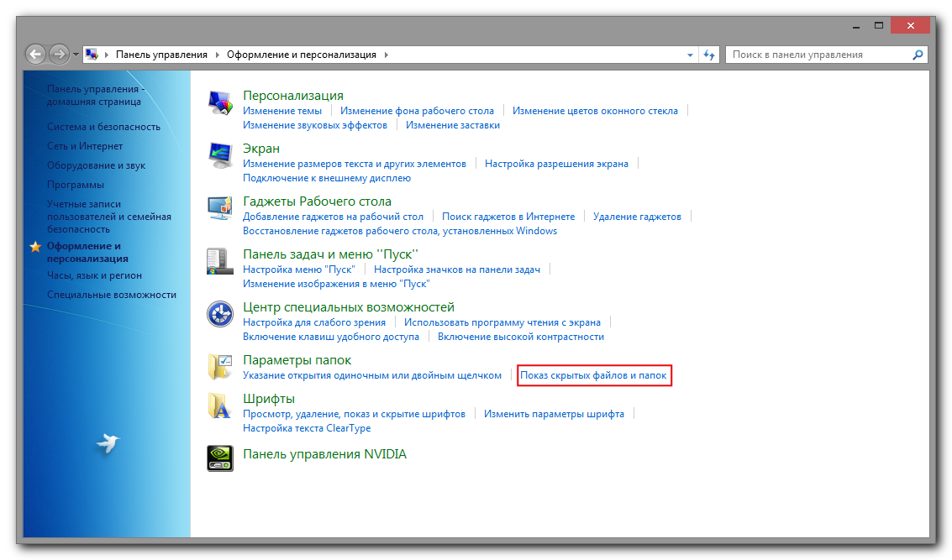Image resolution: width=952 pixels, height=560 pixels.
Task: Expand arrow after Оформление и персонализация breadcrumb
Action: point(387,55)
